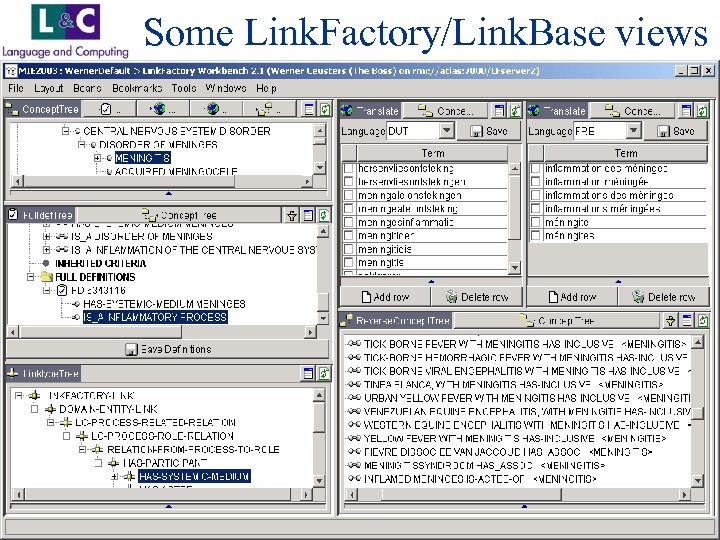Click the checklist icon tab next to ConceptTree

(x=110, y=109)
